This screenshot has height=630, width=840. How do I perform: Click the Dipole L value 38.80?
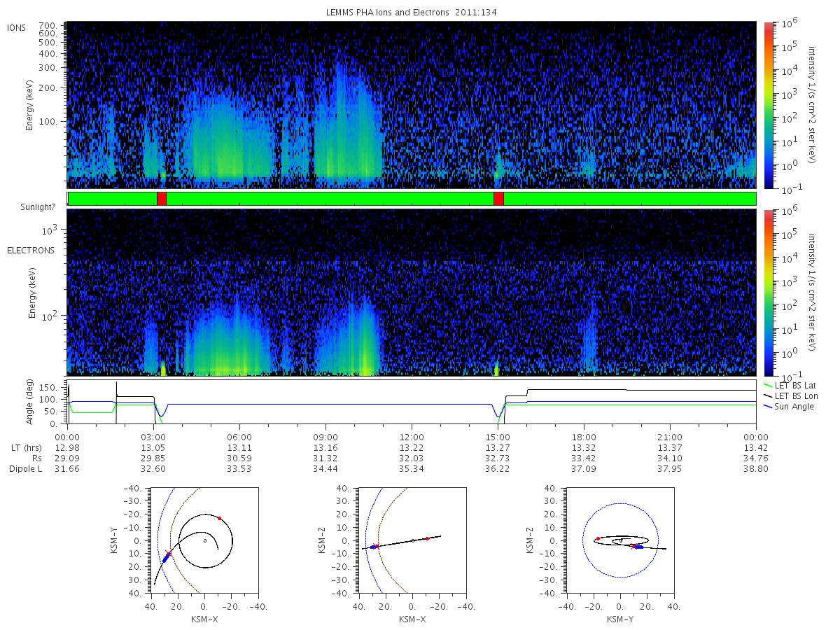point(756,469)
